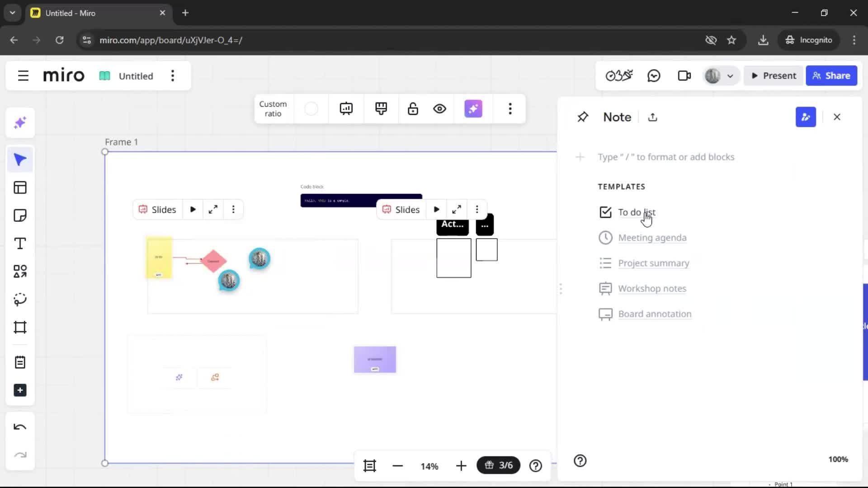Expand the user avatar dropdown
This screenshot has width=868, height=488.
coord(730,76)
